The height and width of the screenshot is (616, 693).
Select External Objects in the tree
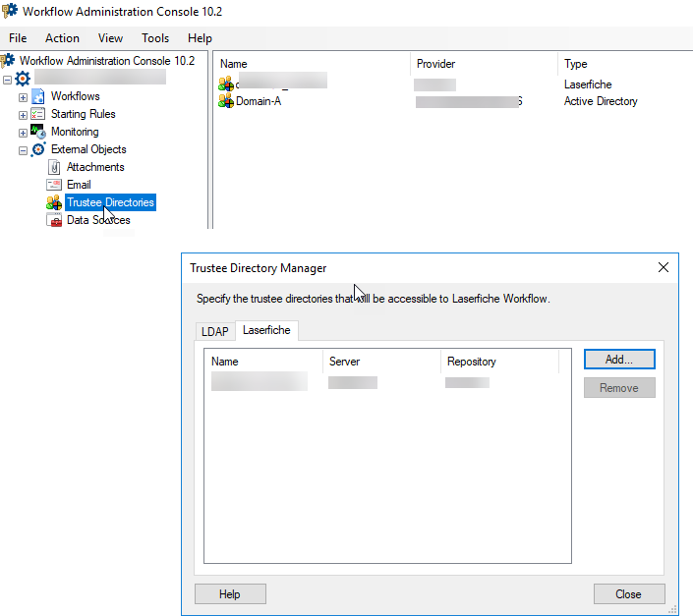point(88,149)
